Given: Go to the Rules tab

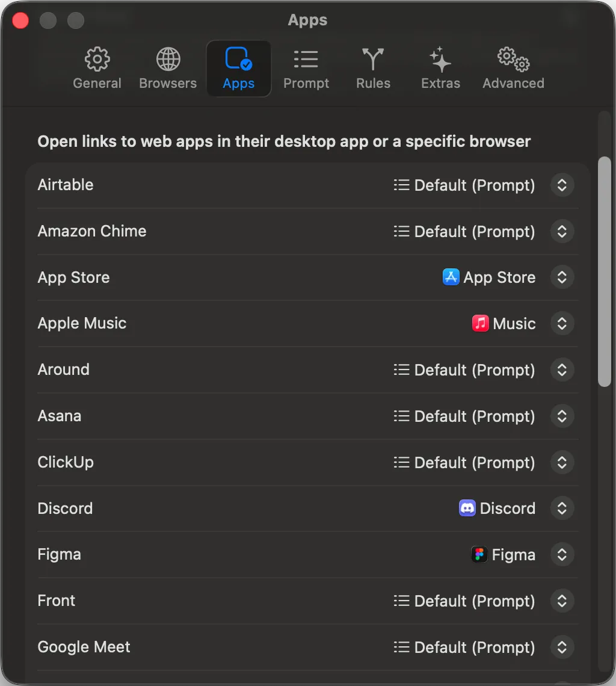Looking at the screenshot, I should (373, 68).
